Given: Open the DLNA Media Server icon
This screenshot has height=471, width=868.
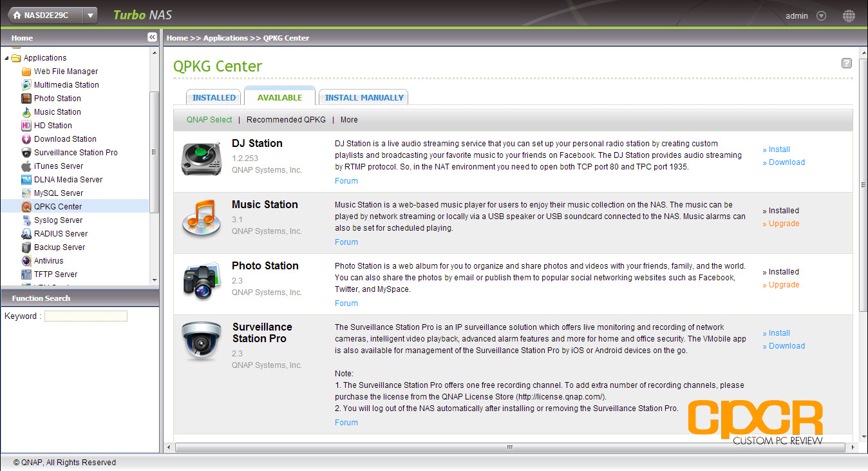Looking at the screenshot, I should tap(26, 180).
